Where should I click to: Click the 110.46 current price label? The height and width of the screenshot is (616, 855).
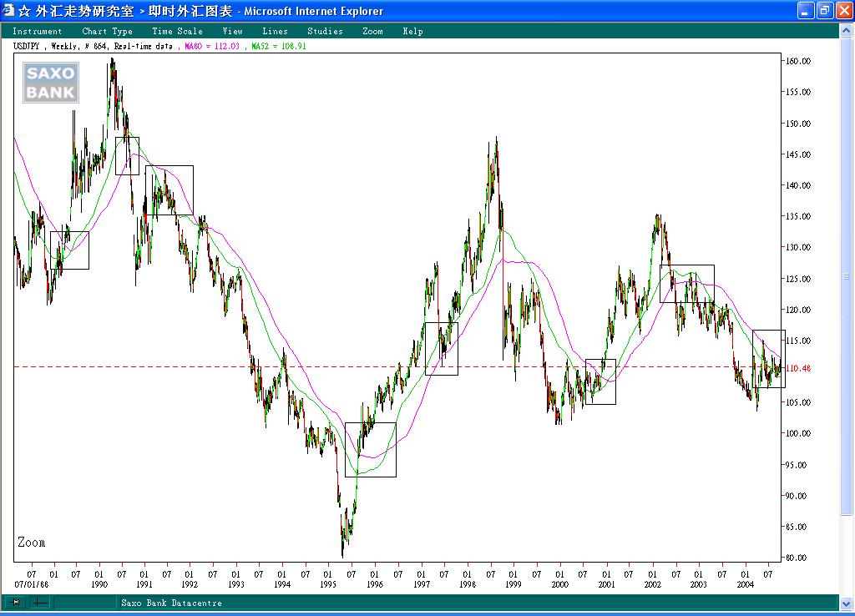pyautogui.click(x=797, y=368)
